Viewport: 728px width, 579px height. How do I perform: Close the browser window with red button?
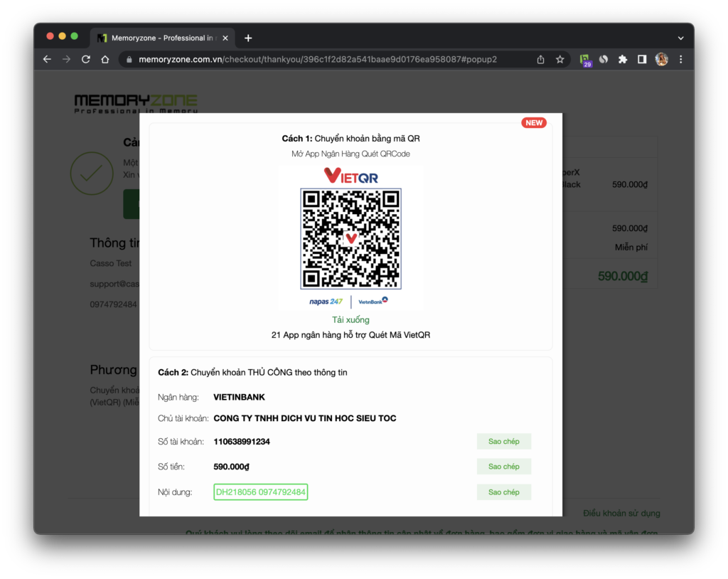50,36
